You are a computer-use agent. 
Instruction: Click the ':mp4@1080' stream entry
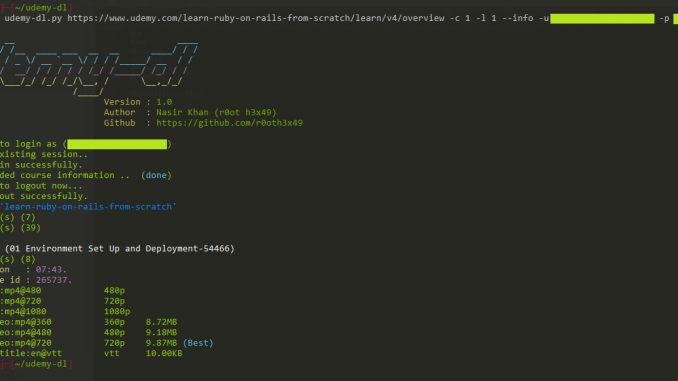pyautogui.click(x=23, y=311)
